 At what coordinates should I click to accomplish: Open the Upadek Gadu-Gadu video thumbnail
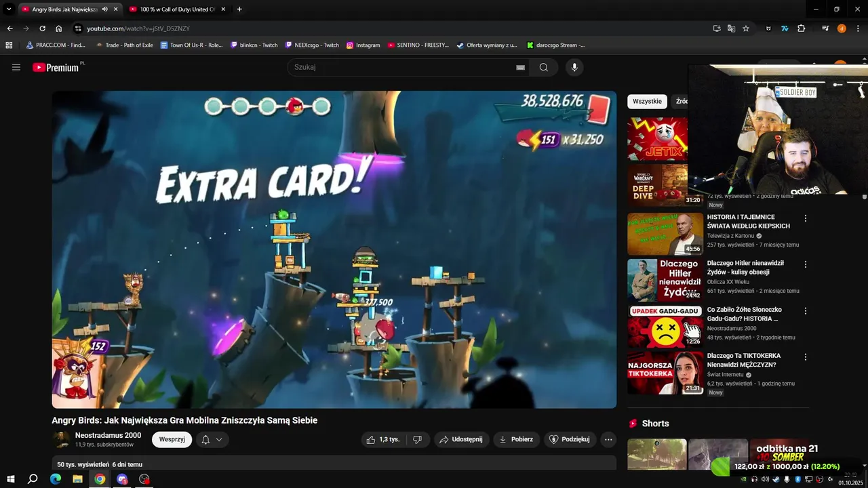[665, 326]
